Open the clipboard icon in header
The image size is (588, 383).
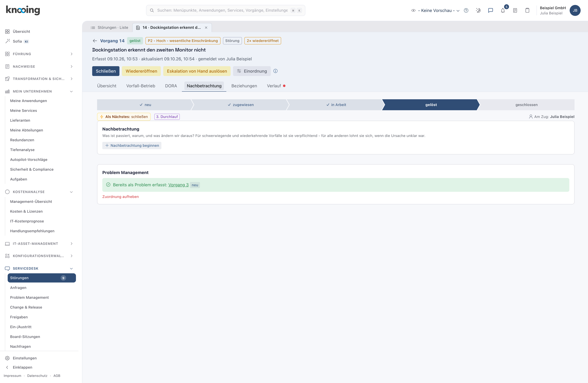tap(527, 10)
